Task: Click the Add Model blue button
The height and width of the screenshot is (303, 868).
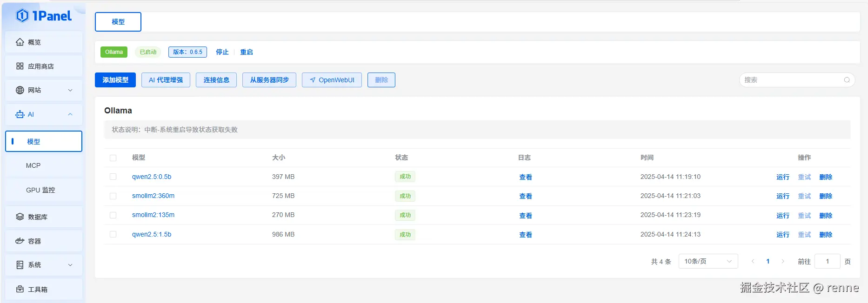Action: tap(115, 80)
